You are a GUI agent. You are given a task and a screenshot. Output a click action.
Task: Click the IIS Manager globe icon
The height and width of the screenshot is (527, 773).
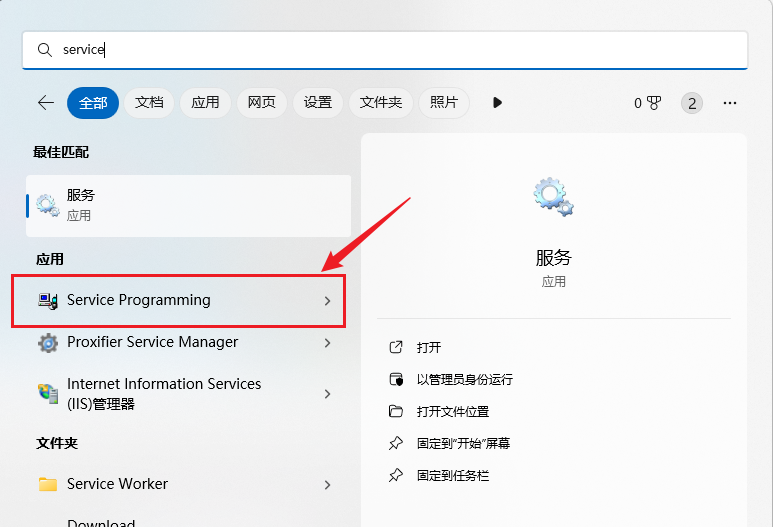tap(48, 394)
